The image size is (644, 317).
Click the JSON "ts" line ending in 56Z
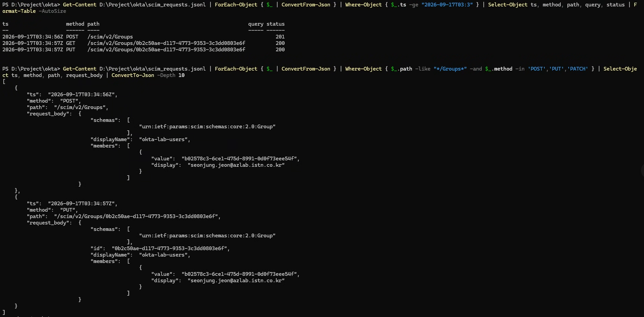(x=72, y=95)
